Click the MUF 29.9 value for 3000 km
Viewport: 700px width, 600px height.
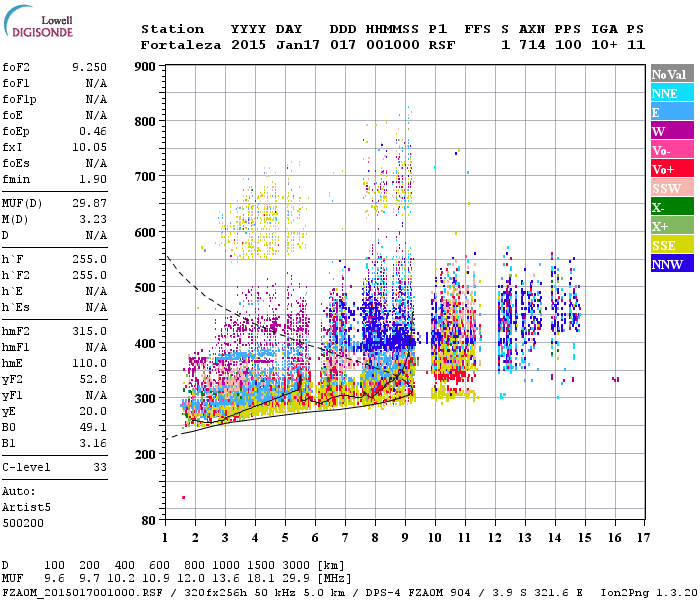[296, 579]
